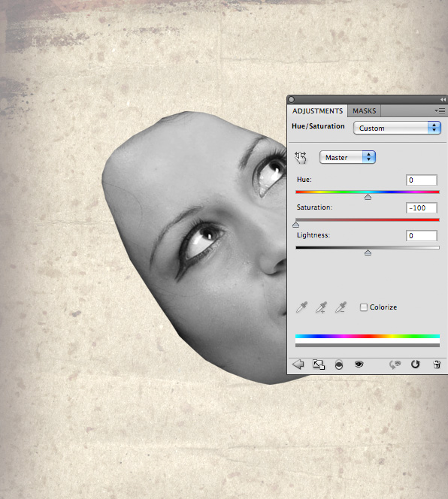Delete this adjustment layer with trash icon
This screenshot has width=448, height=499.
pos(437,364)
